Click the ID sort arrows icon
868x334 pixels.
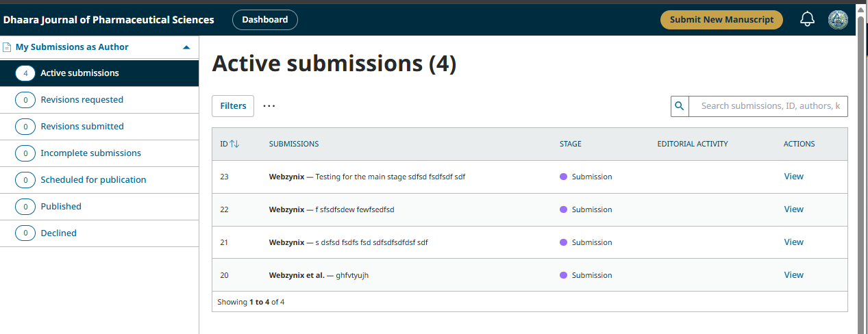(234, 144)
